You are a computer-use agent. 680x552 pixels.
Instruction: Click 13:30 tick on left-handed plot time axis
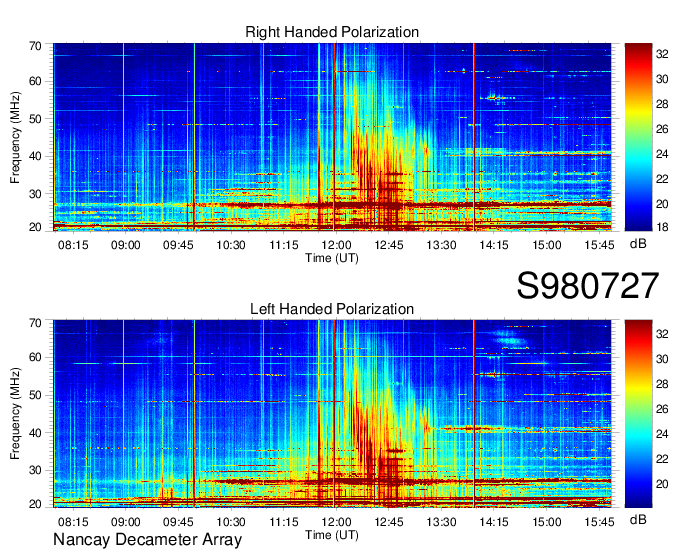[441, 521]
